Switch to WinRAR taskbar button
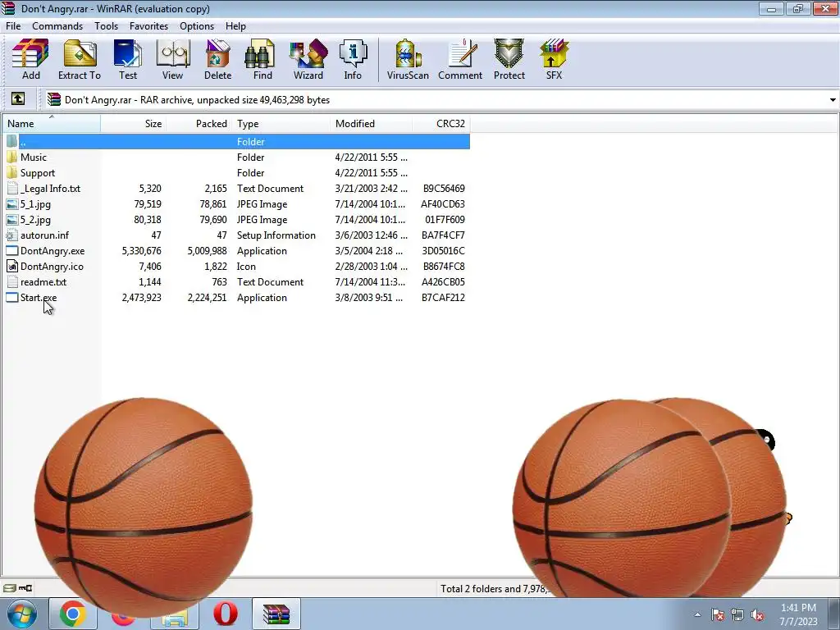This screenshot has width=840, height=630. point(276,614)
